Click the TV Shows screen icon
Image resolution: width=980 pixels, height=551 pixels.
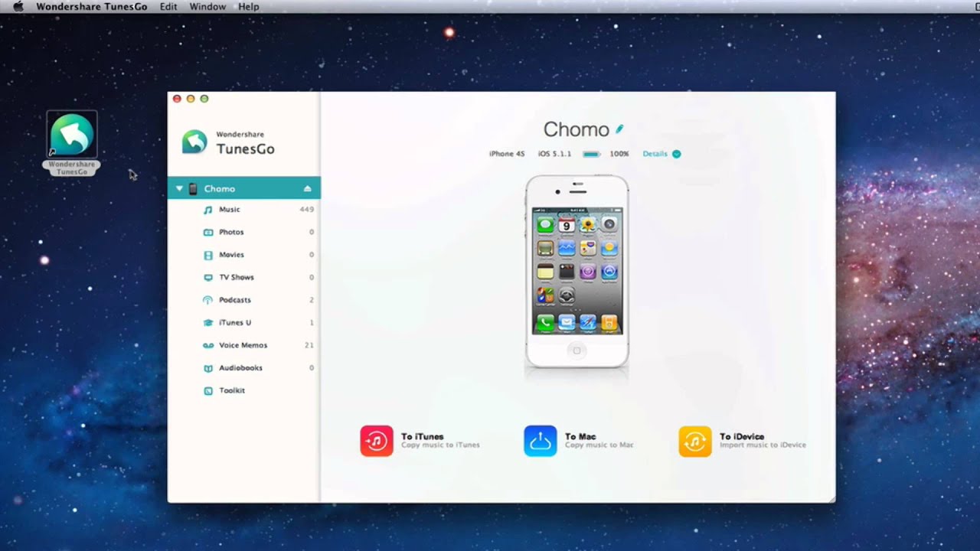pos(208,277)
